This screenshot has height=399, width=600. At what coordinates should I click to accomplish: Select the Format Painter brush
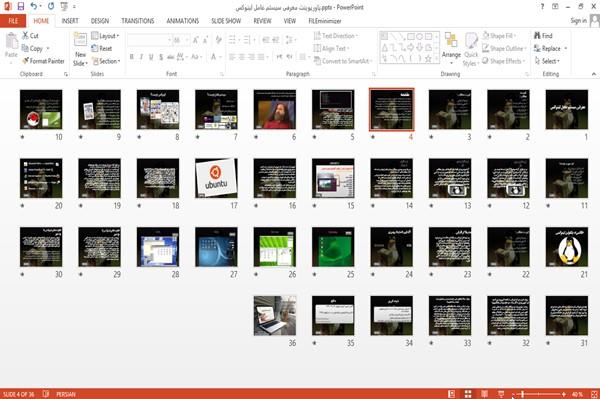(26, 61)
